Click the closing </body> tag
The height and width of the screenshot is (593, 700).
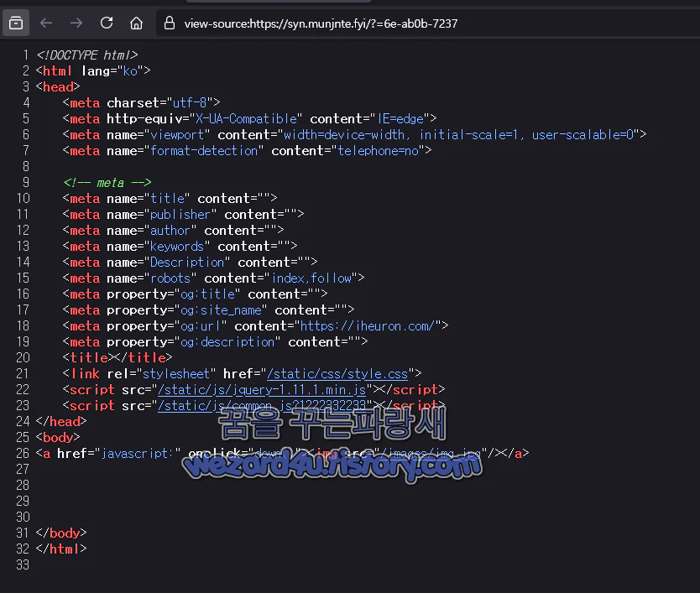click(61, 533)
